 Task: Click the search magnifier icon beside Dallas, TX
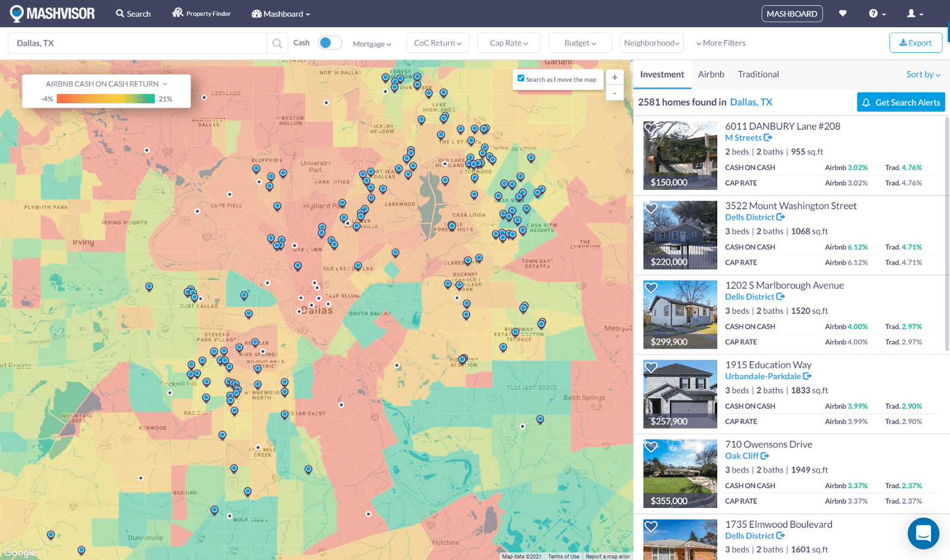pos(277,43)
